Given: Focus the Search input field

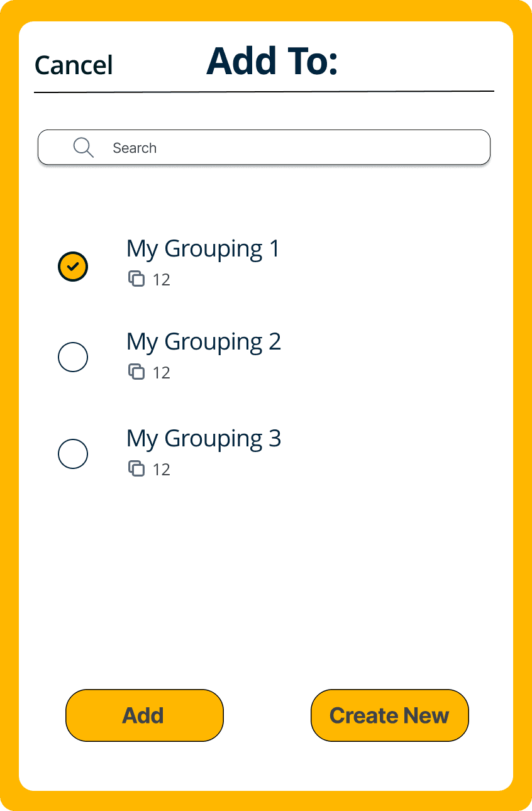Looking at the screenshot, I should [264, 148].
